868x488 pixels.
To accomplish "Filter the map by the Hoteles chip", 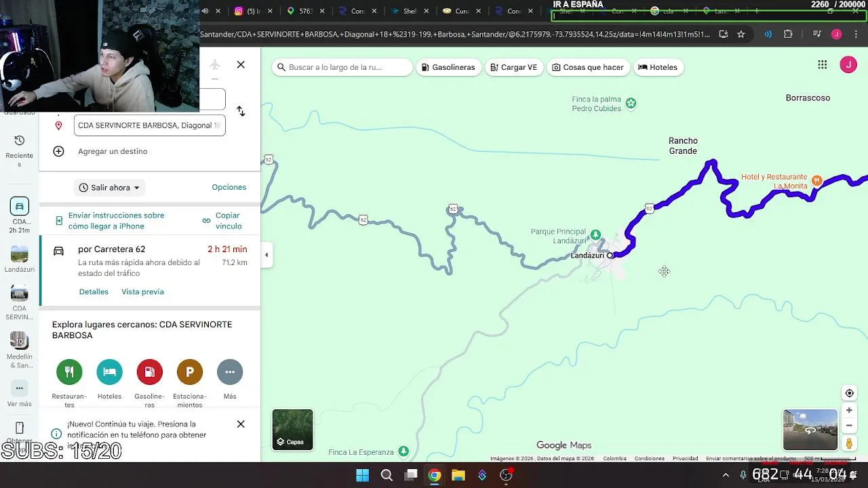I will 658,67.
